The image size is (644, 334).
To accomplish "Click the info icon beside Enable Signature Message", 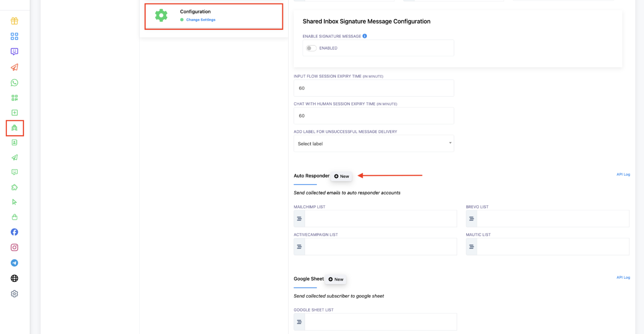I will pos(365,36).
